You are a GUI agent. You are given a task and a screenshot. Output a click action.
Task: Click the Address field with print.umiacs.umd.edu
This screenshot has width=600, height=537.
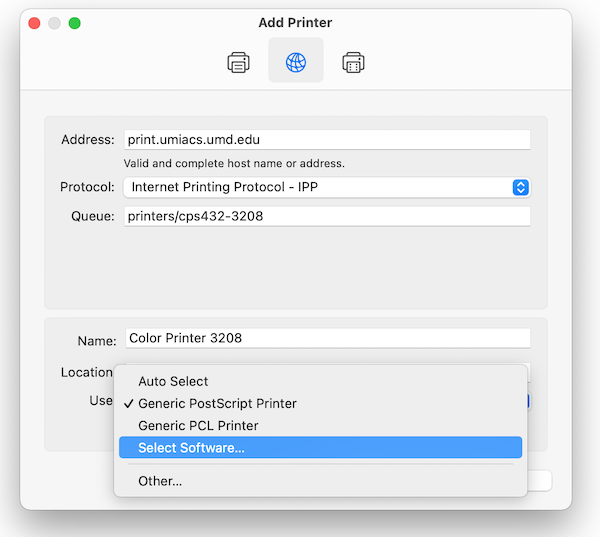point(326,140)
